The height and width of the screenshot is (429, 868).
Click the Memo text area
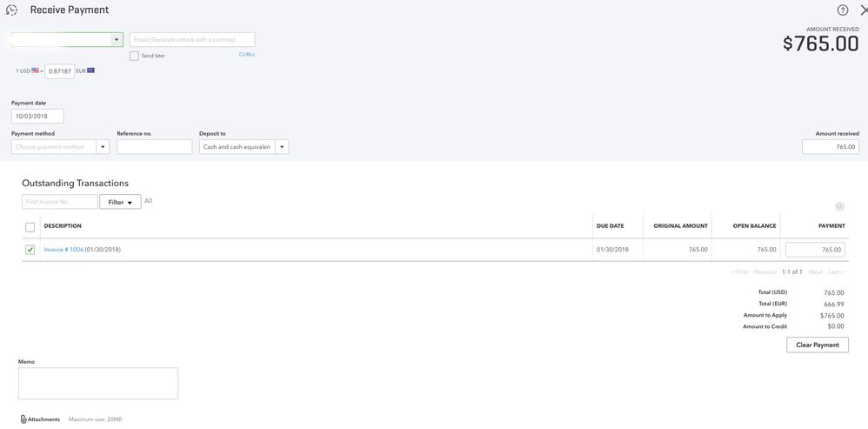pyautogui.click(x=97, y=383)
